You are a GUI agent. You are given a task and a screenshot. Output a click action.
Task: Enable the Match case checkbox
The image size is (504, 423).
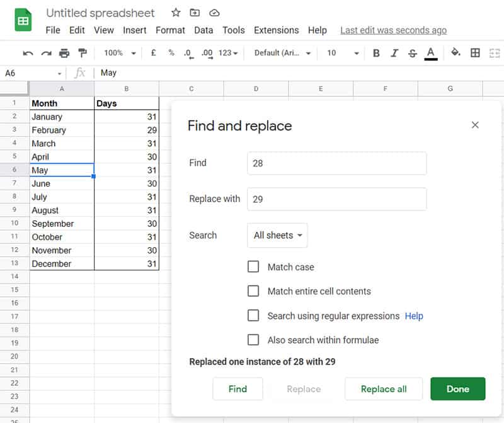(253, 267)
